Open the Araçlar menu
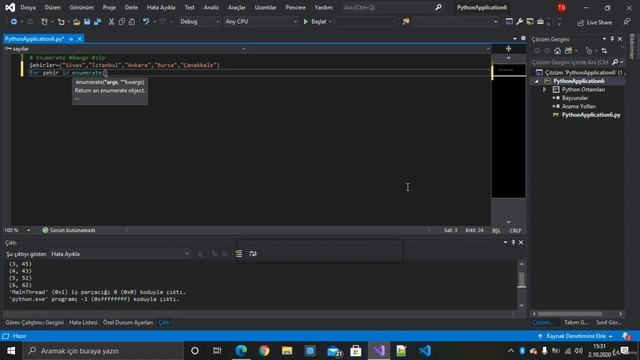The height and width of the screenshot is (360, 640). pos(237,7)
